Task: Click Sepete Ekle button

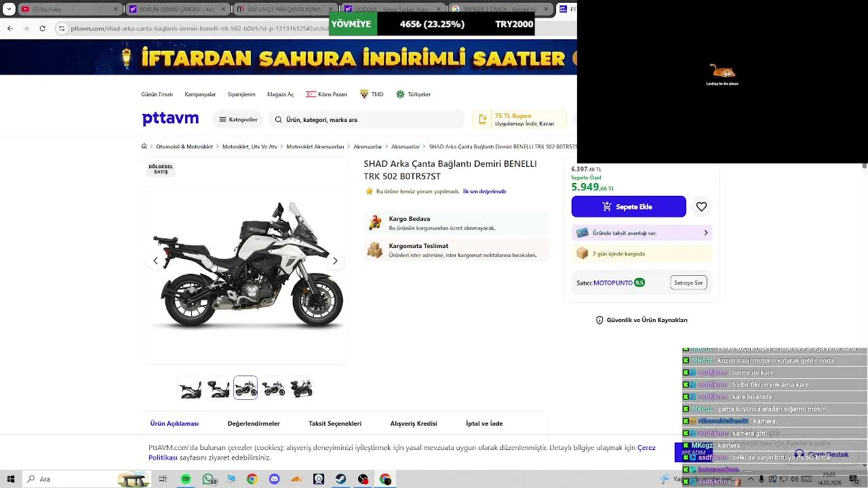Action: tap(629, 207)
